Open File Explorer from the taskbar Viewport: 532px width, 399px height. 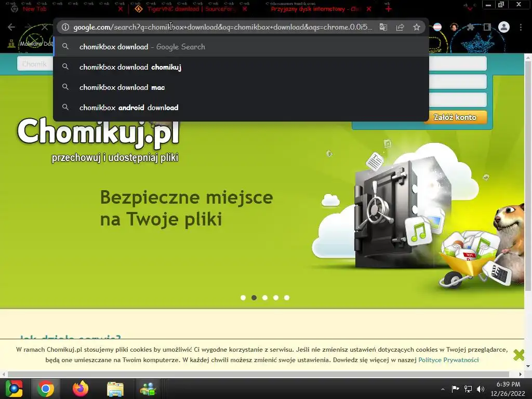(x=115, y=389)
